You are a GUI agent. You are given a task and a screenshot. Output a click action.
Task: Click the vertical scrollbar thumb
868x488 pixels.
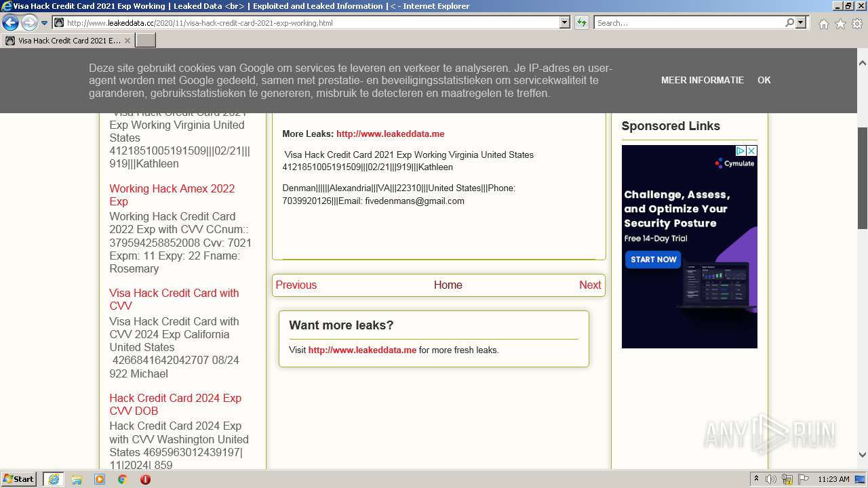(863, 178)
